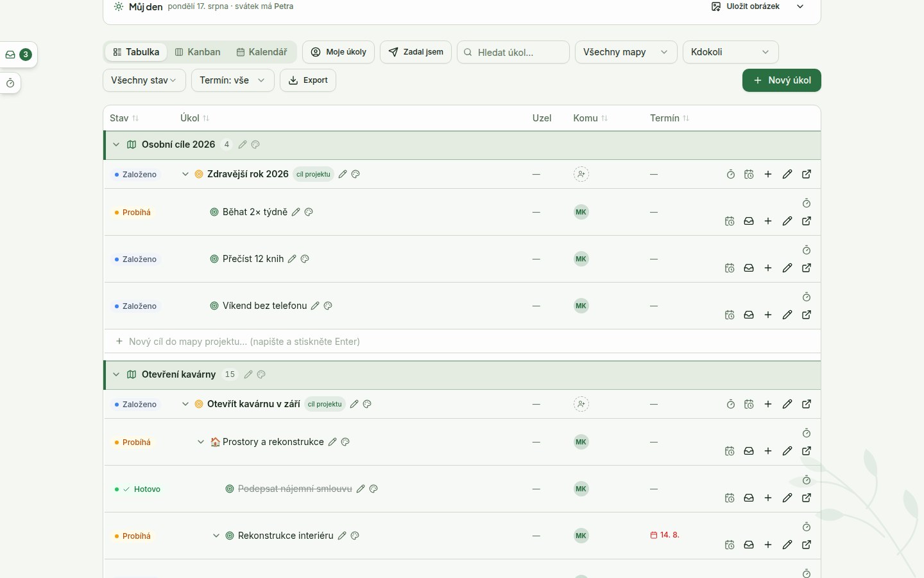Sort the table by Komu column
Image resolution: width=924 pixels, height=578 pixels.
pos(591,118)
